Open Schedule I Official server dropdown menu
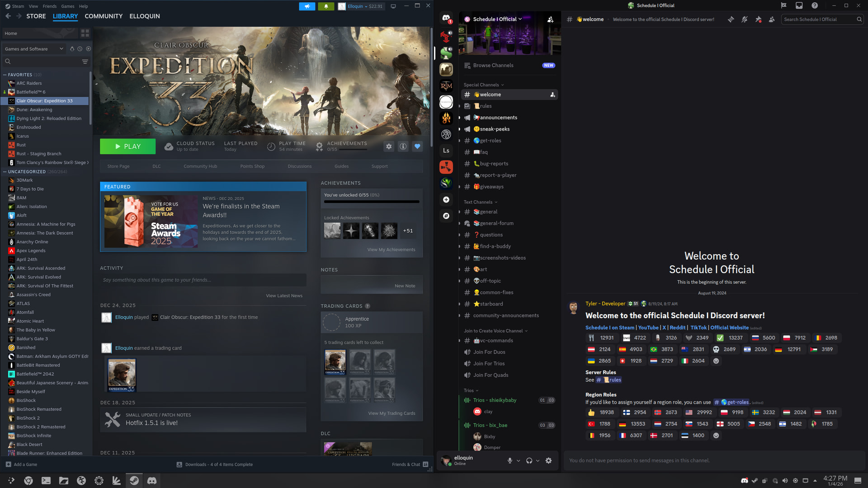Screen dimensions: 868x488 point(497,19)
